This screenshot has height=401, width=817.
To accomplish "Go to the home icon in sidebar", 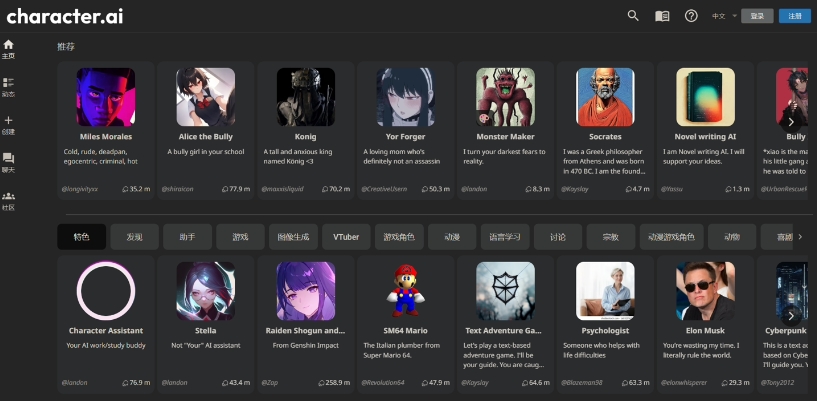I will pos(8,45).
